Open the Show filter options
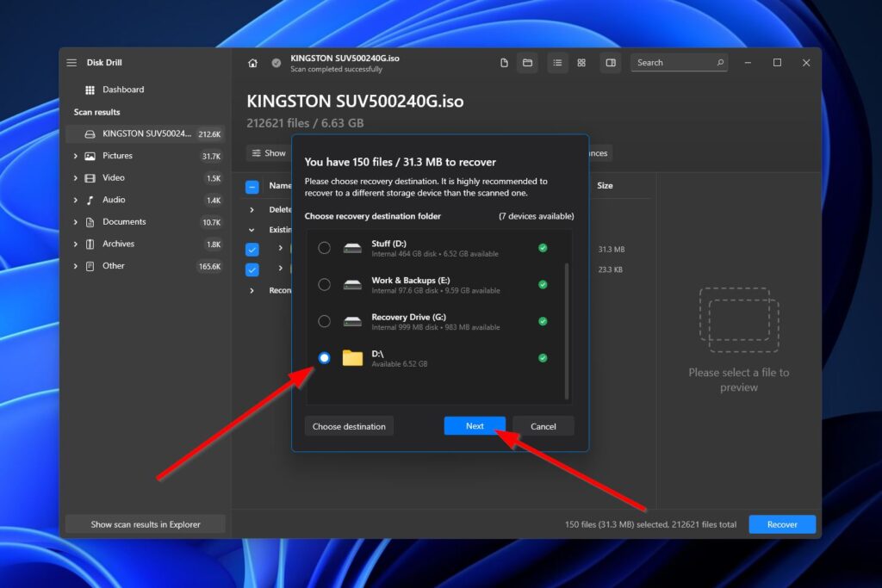The height and width of the screenshot is (588, 882). tap(269, 152)
